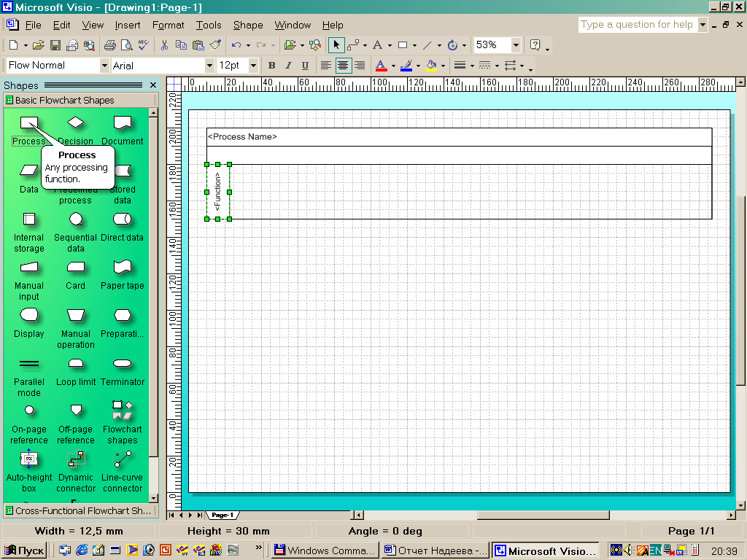The image size is (747, 560).
Task: Click the Copy icon
Action: pos(181,44)
